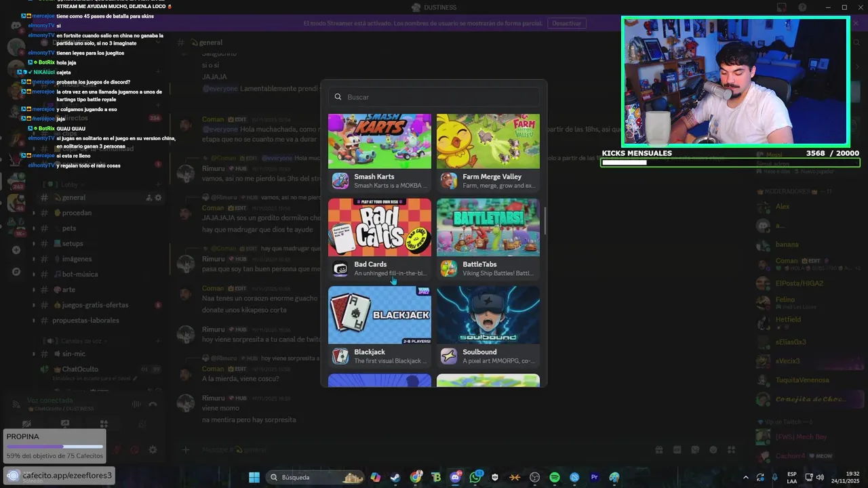This screenshot has width=868, height=488.
Task: Open Google Chrome from the taskbar
Action: (415, 477)
